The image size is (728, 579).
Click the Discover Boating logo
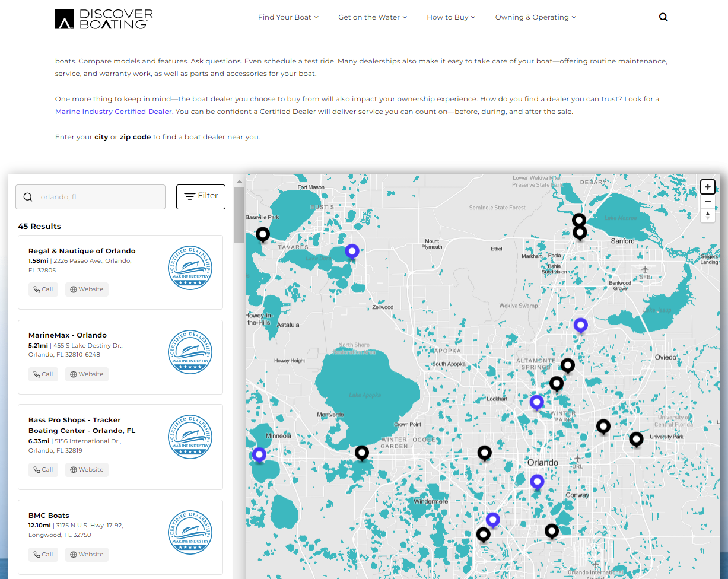coord(104,19)
